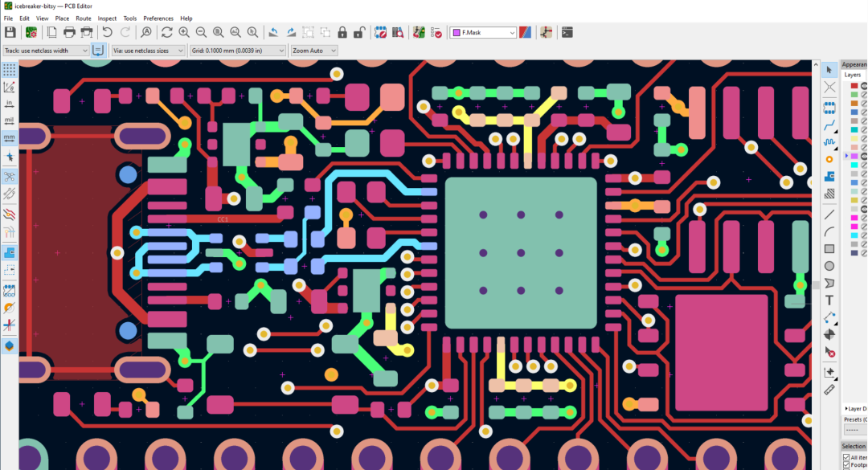This screenshot has height=470, width=868.
Task: Switch to the Layers tab
Action: click(852, 75)
